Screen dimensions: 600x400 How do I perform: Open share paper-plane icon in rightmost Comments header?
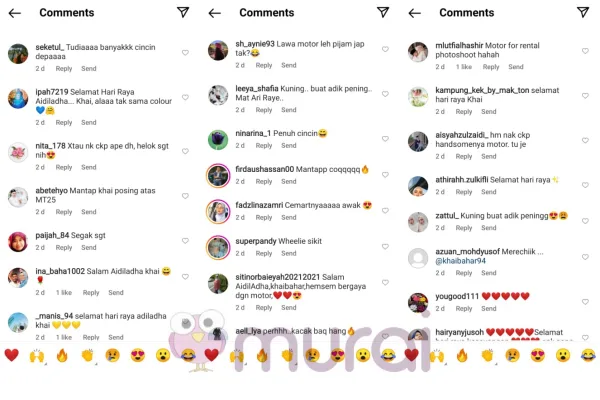[583, 12]
